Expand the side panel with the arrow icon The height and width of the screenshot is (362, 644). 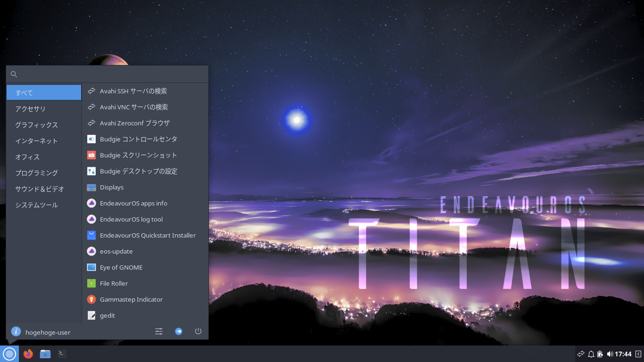tap(638, 354)
